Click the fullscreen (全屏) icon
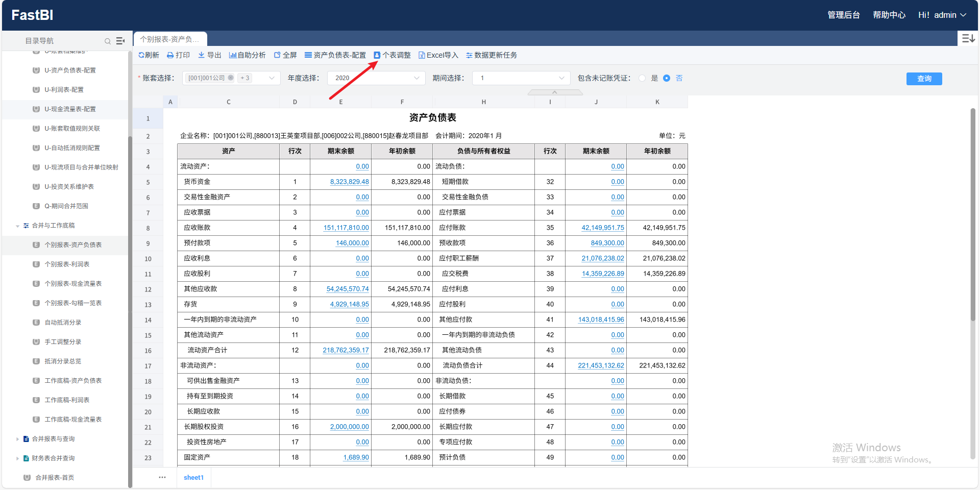 click(x=277, y=55)
